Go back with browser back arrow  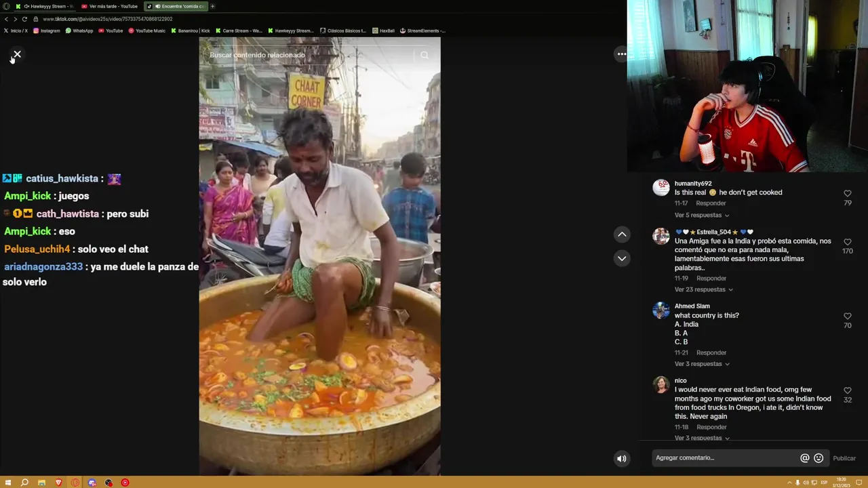click(6, 19)
